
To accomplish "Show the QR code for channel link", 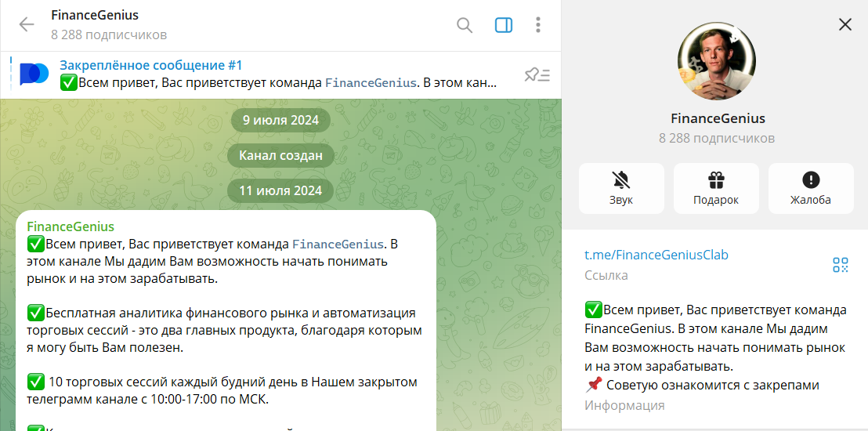I will click(x=841, y=265).
